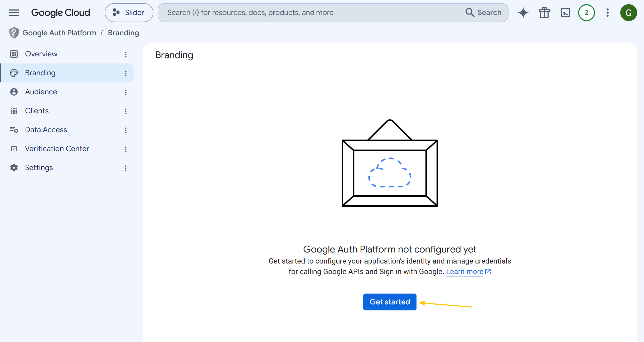This screenshot has height=342, width=644.
Task: Click the Audience person icon
Action: [14, 92]
